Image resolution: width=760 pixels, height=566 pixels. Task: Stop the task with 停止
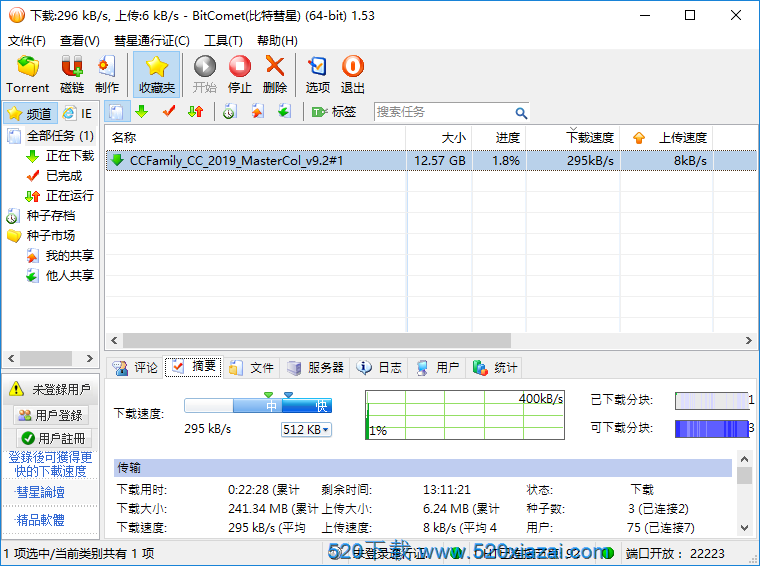pyautogui.click(x=239, y=75)
